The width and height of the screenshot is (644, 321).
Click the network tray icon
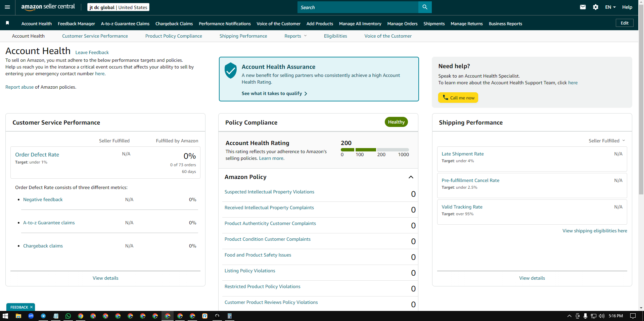(x=593, y=316)
